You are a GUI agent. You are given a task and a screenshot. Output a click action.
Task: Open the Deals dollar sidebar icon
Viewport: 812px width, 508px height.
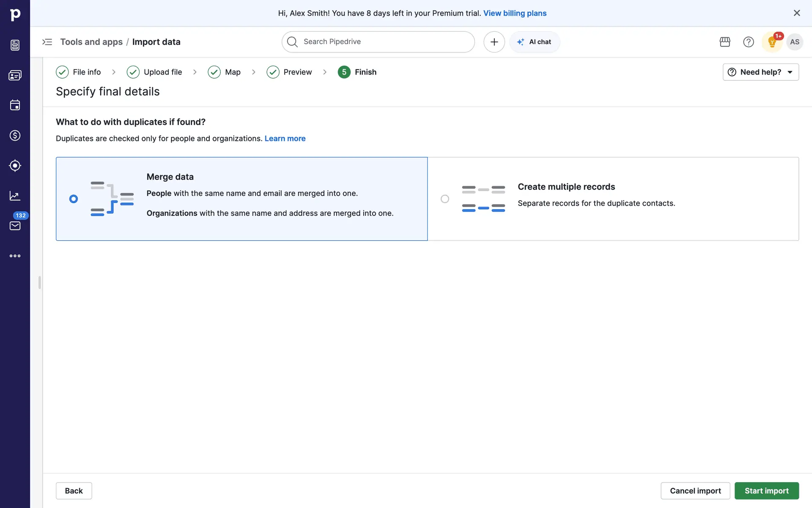15,135
